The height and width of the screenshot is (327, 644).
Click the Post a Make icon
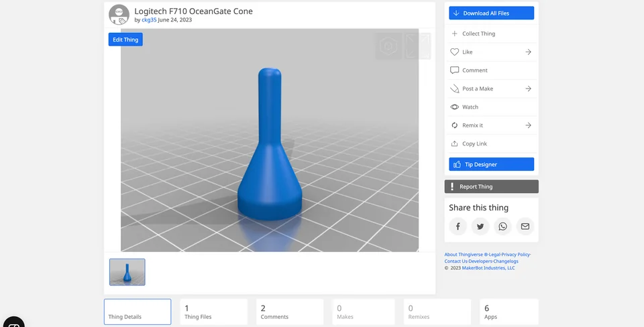[x=454, y=88]
